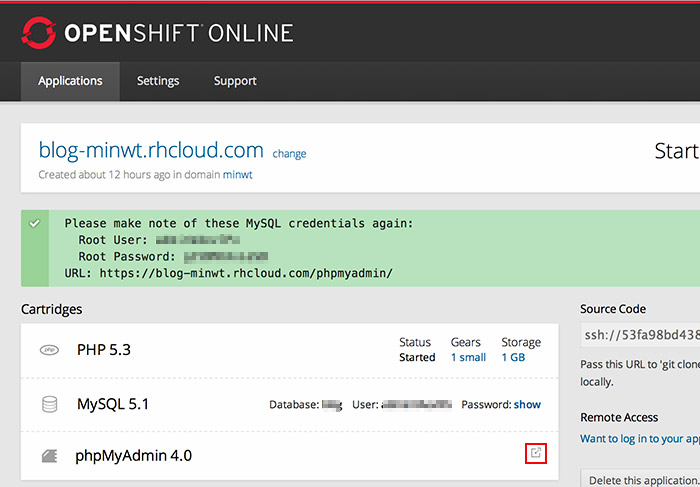Click the phpmyadmin URL text in the notice
Viewport: 700px width, 487px height.
[246, 273]
